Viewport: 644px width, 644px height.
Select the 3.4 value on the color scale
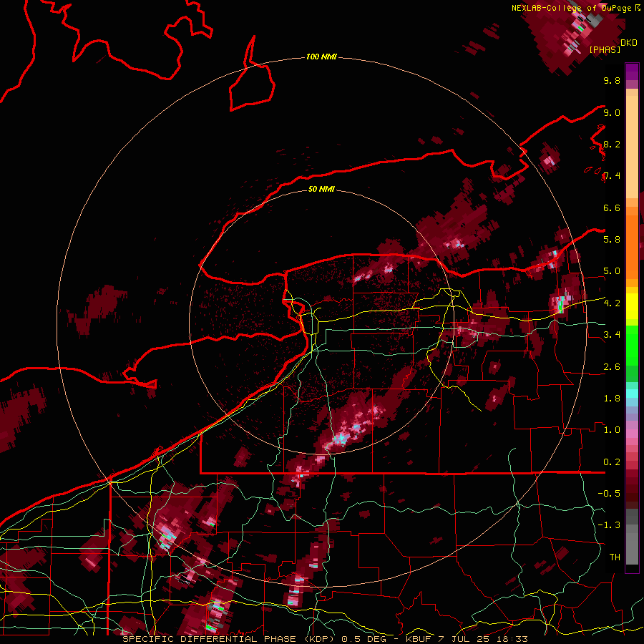612,335
